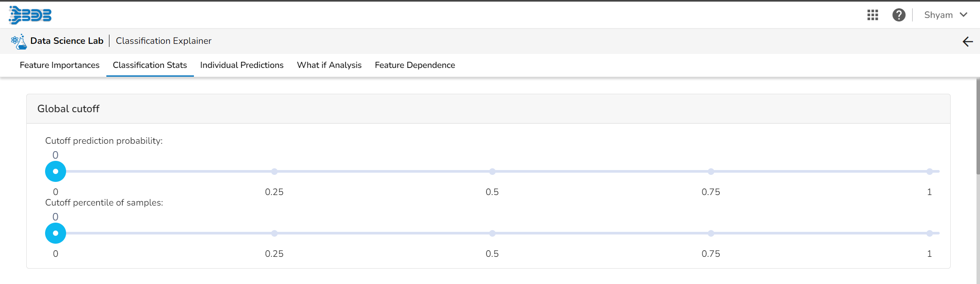
Task: Set cutoff percentile of samples to 0.5
Action: coord(492,233)
